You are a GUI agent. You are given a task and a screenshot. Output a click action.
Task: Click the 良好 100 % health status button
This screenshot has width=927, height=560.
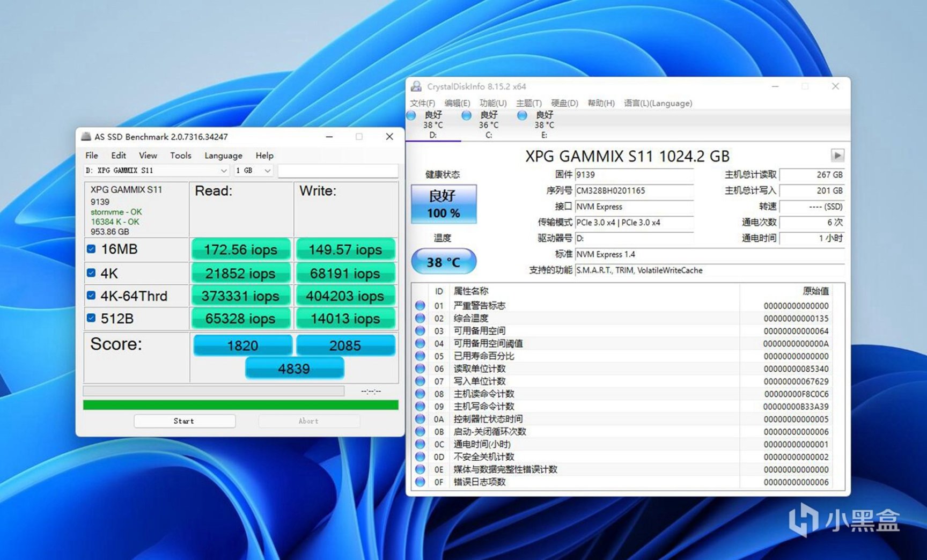coord(444,204)
